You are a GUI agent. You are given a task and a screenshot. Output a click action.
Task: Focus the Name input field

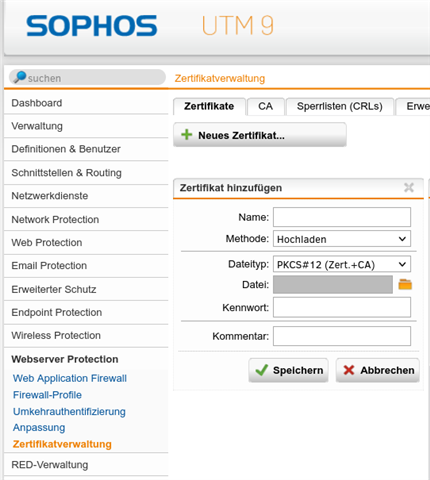coord(342,217)
